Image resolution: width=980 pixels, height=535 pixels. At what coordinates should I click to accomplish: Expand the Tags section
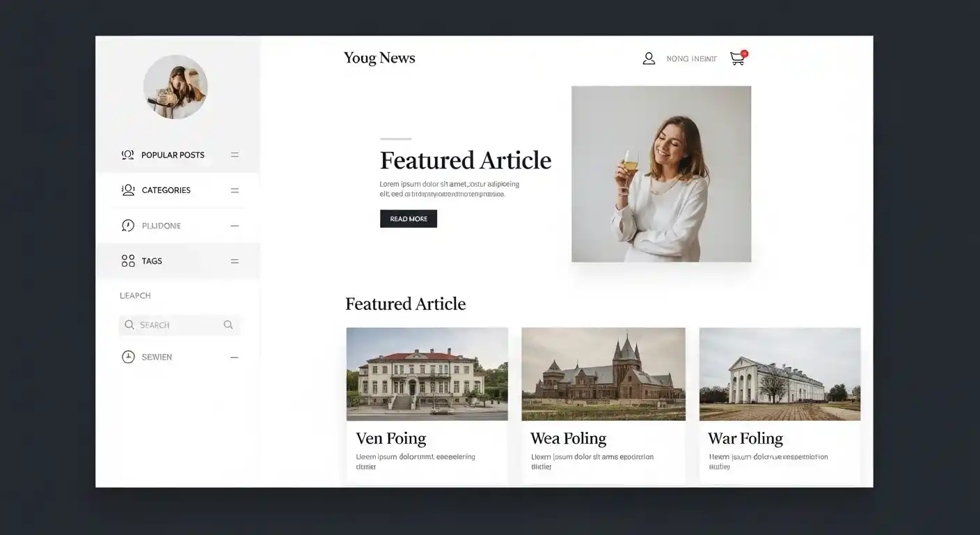point(235,261)
